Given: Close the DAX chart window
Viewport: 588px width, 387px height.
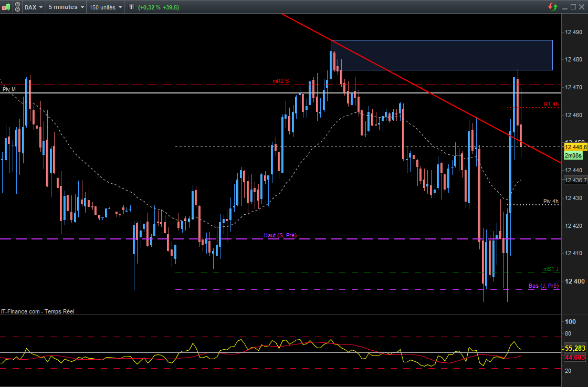Looking at the screenshot, I should point(582,7).
